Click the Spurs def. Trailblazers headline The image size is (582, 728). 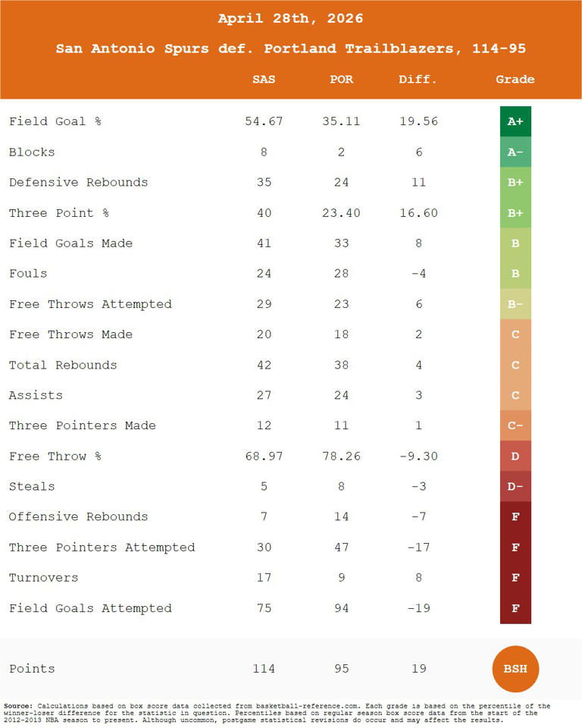click(x=291, y=49)
